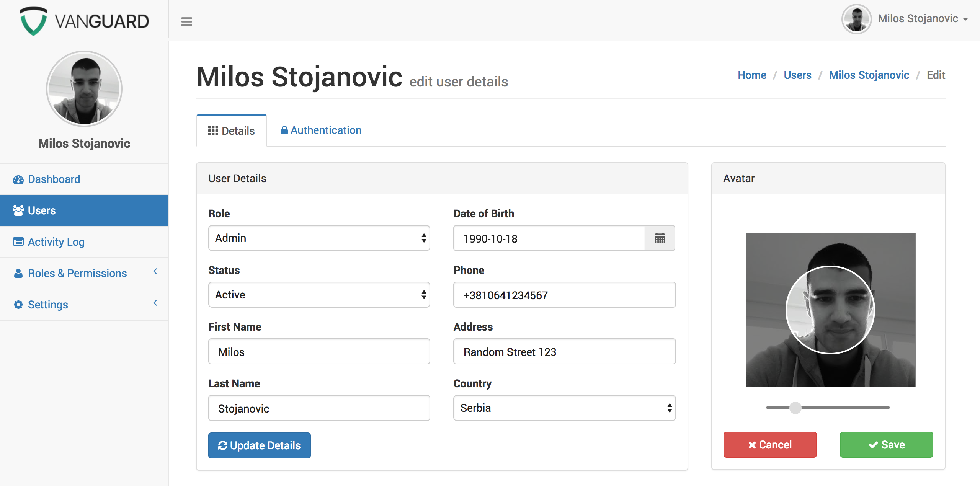The height and width of the screenshot is (486, 980).
Task: Click the Settings gear icon
Action: (18, 305)
